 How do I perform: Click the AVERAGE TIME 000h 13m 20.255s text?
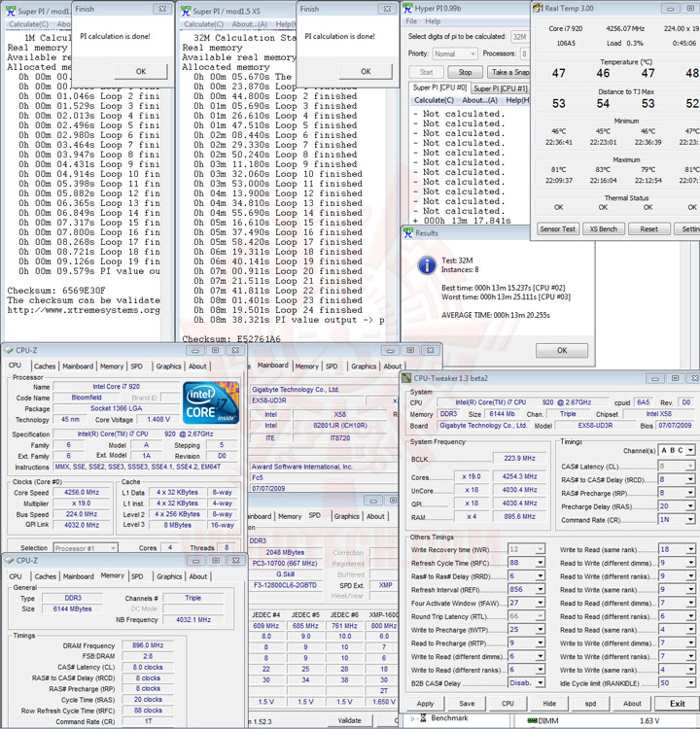(496, 315)
